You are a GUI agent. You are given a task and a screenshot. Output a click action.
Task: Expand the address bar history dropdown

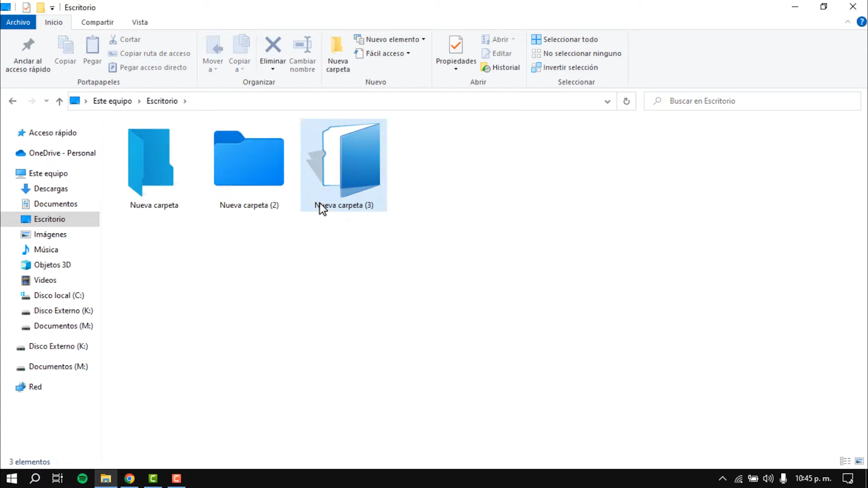[607, 101]
